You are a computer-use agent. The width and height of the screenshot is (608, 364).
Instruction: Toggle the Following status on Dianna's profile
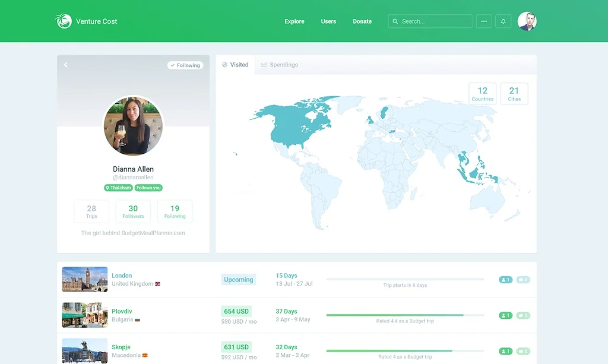(185, 65)
